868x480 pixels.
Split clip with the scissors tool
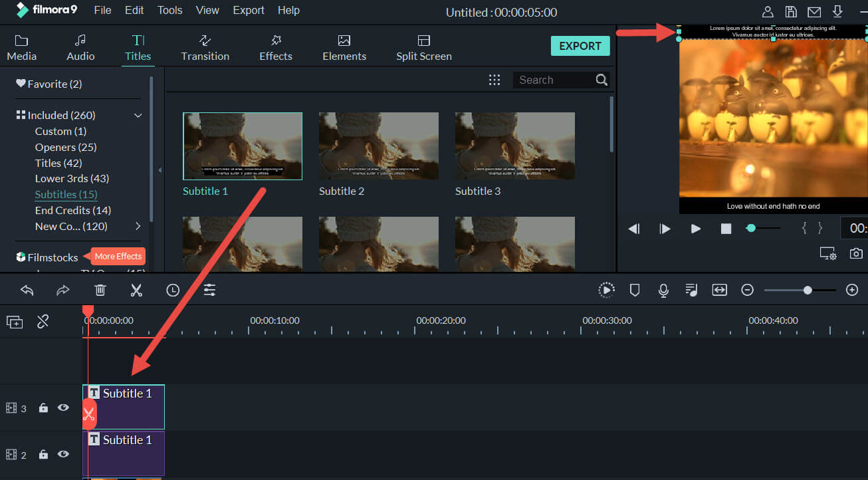(x=136, y=290)
